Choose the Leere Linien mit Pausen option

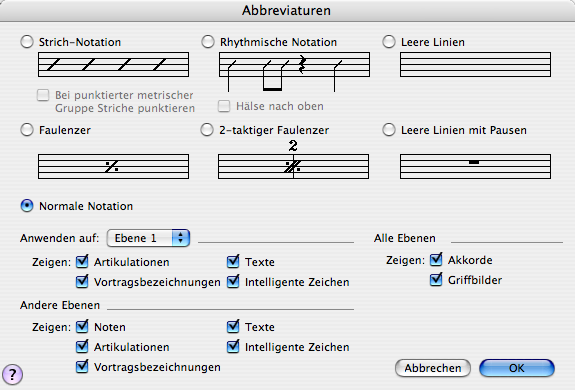389,130
